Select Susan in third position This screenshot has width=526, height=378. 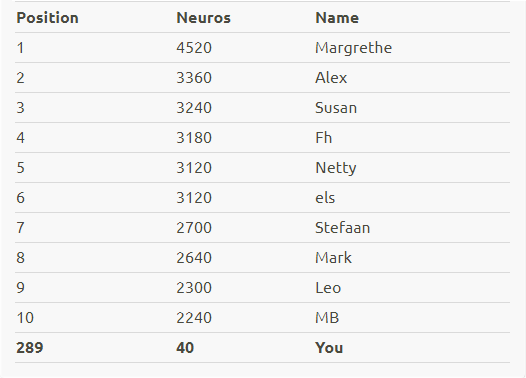(336, 108)
